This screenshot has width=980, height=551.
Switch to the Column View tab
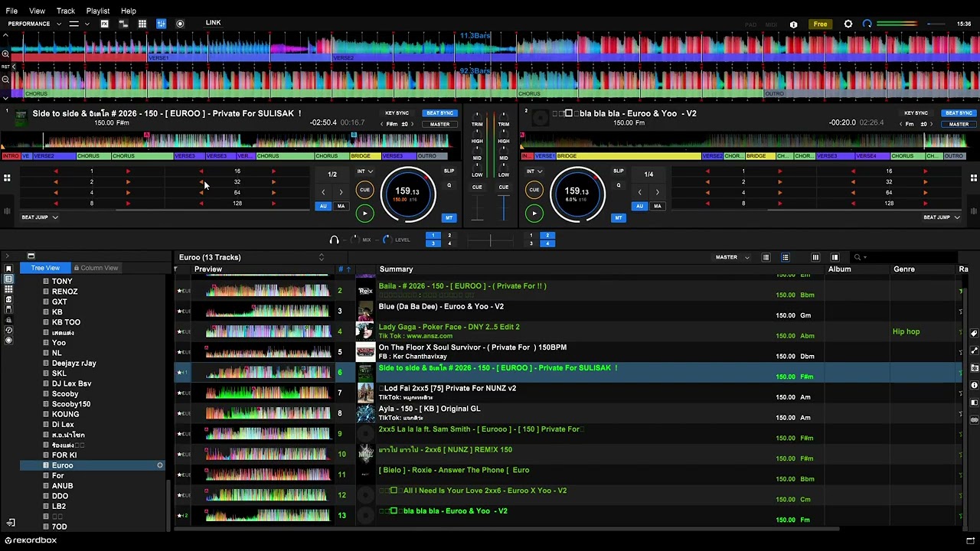[x=96, y=268]
